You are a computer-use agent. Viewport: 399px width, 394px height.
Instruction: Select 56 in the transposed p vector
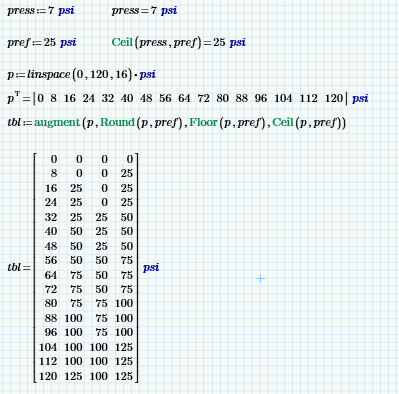[x=165, y=98]
